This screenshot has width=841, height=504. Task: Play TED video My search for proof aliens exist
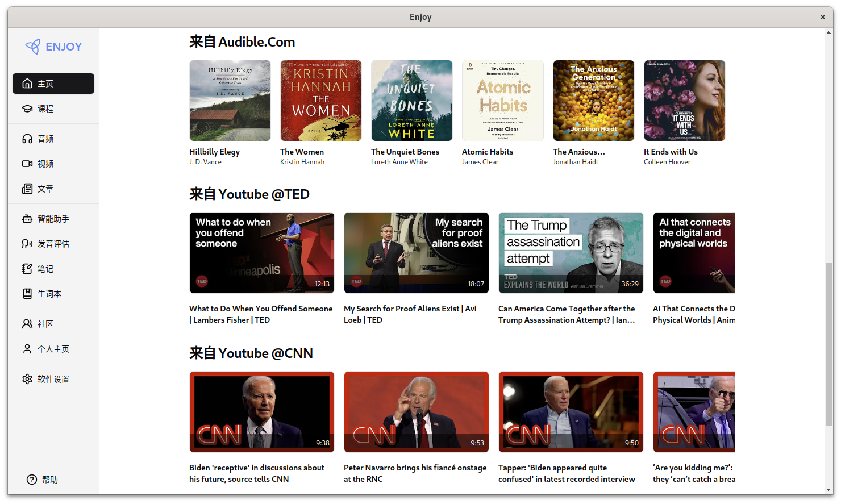[417, 253]
